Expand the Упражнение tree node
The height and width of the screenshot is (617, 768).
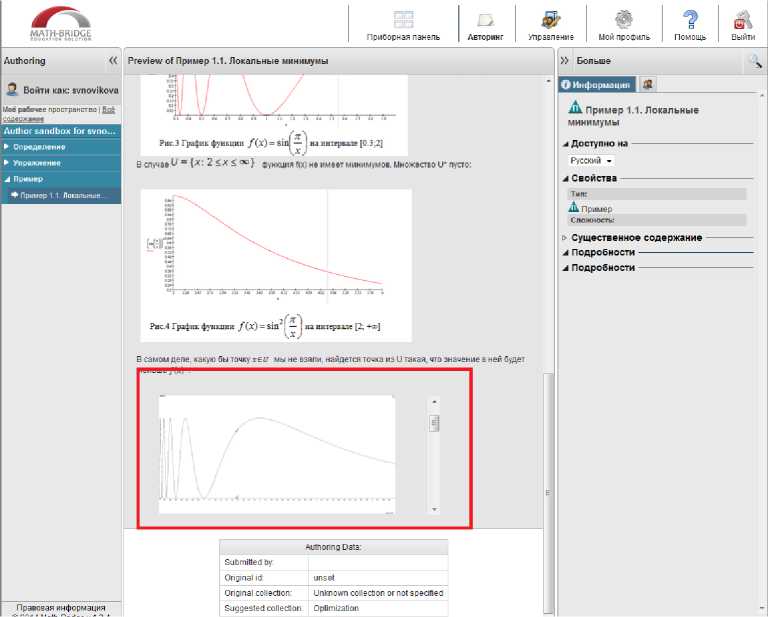[x=6, y=163]
